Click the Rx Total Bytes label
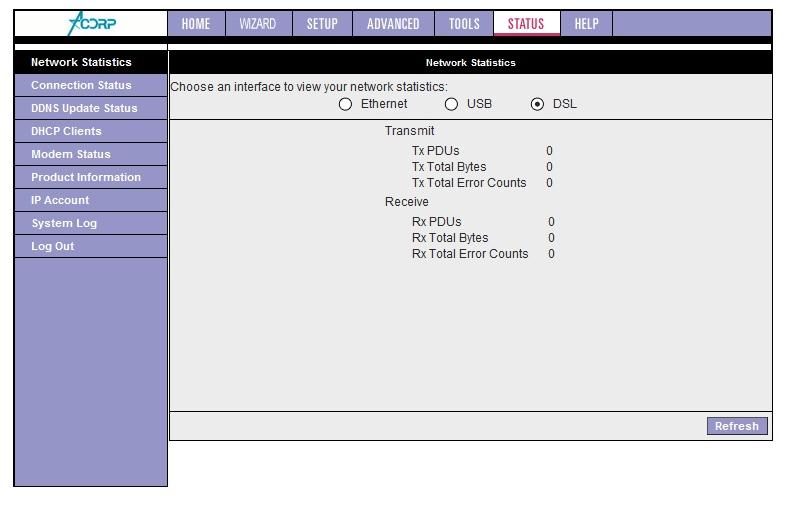Screen dimensions: 798x508 tap(450, 238)
